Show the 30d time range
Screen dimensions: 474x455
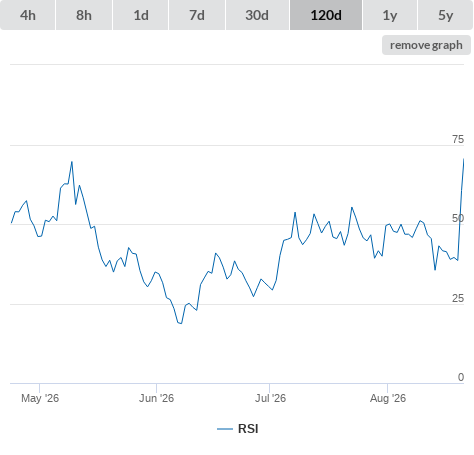pos(257,15)
